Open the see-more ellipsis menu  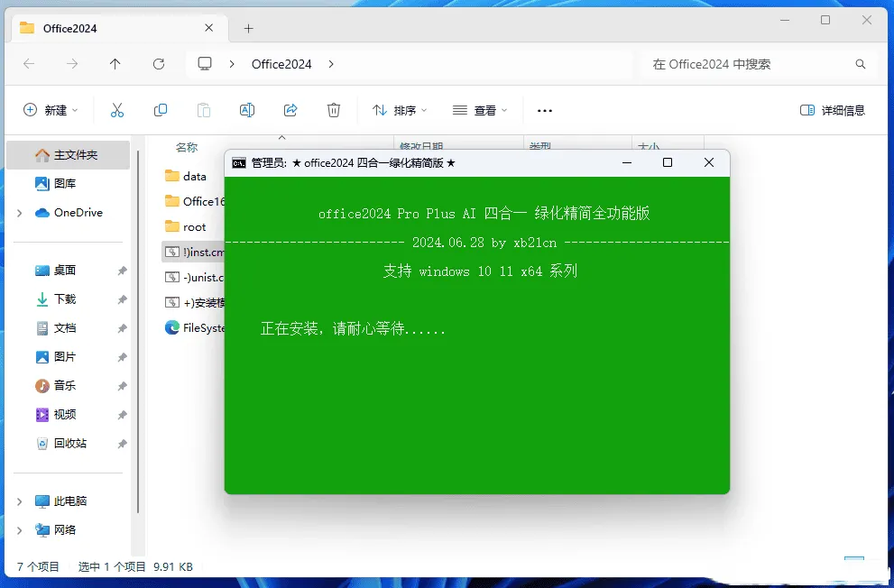544,109
